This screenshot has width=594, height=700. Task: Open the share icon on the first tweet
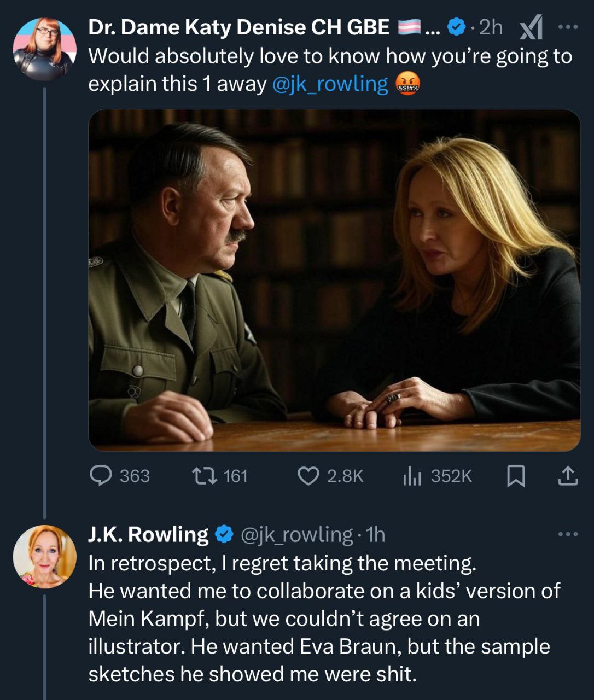point(568,476)
